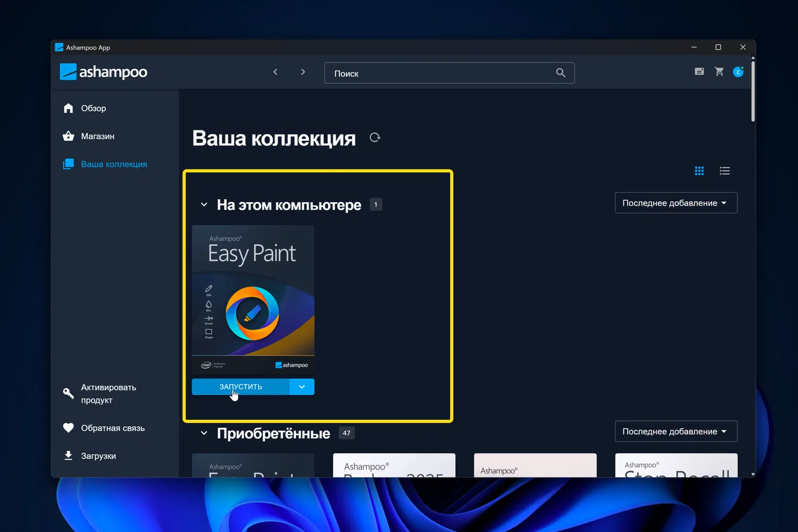
Task: Close the Ashampoo App window
Action: (x=743, y=47)
